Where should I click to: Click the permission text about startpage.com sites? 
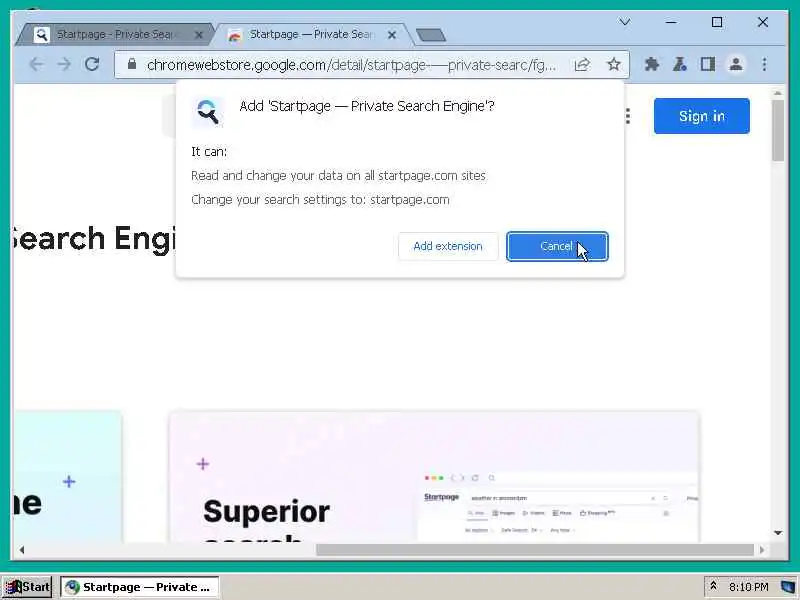pos(338,176)
